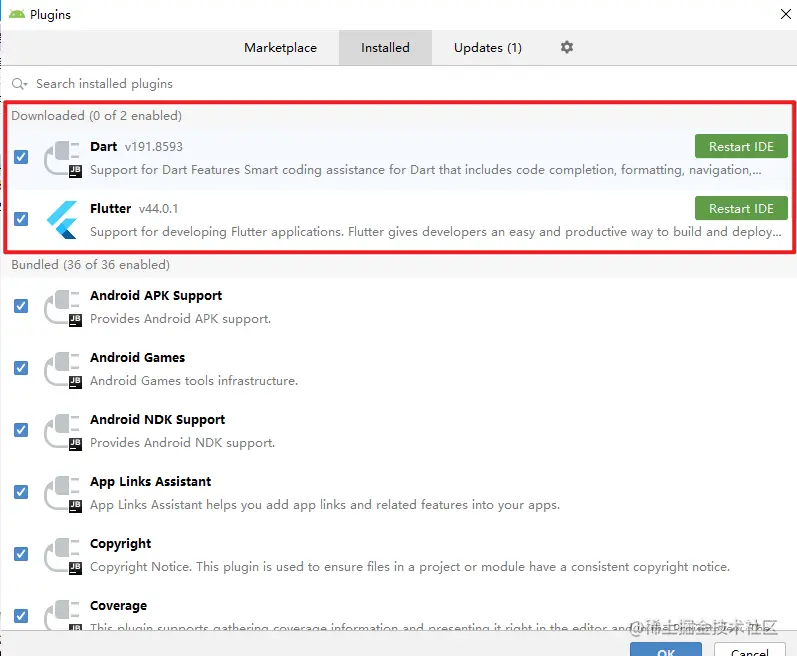Disable the Dart plugin checkbox
Viewport: 797px width, 656px height.
coord(21,157)
